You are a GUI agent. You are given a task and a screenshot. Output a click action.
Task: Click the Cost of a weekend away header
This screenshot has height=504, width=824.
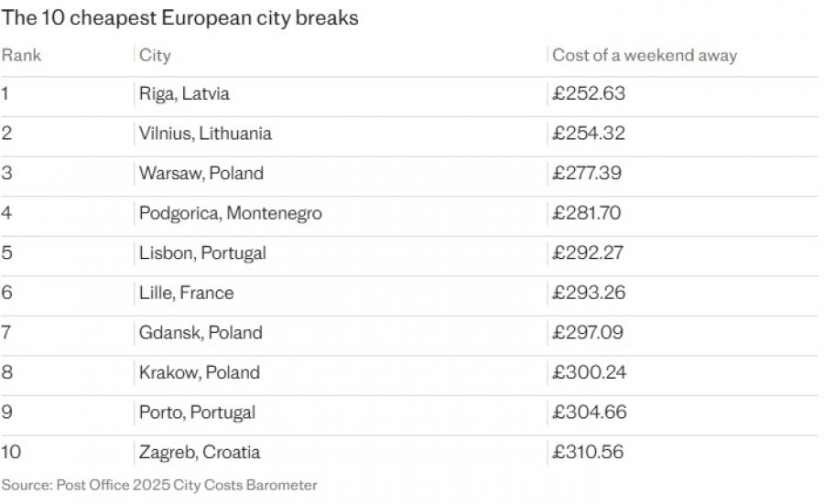(x=645, y=55)
